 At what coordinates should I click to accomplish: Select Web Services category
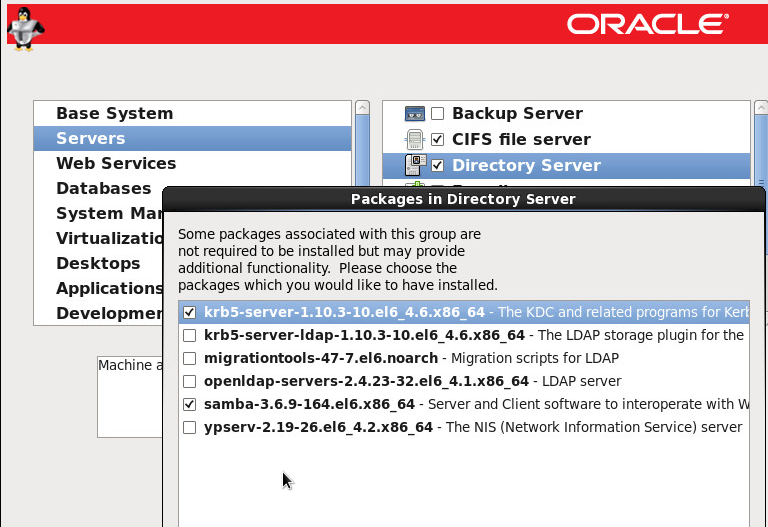(192, 163)
